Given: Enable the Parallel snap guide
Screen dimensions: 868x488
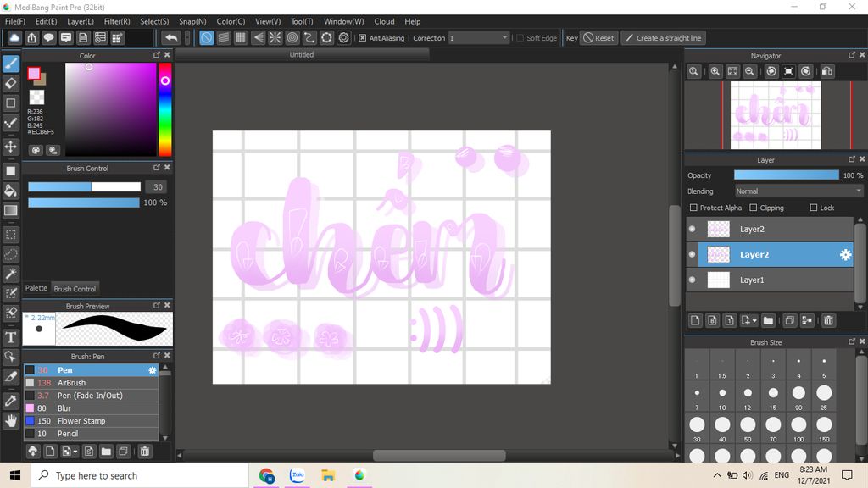Looking at the screenshot, I should tap(224, 37).
